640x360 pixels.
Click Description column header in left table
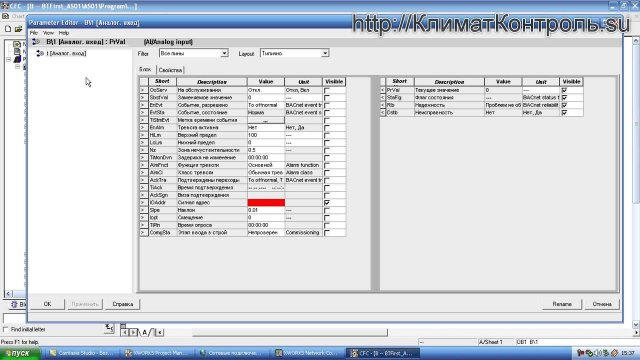coord(212,82)
